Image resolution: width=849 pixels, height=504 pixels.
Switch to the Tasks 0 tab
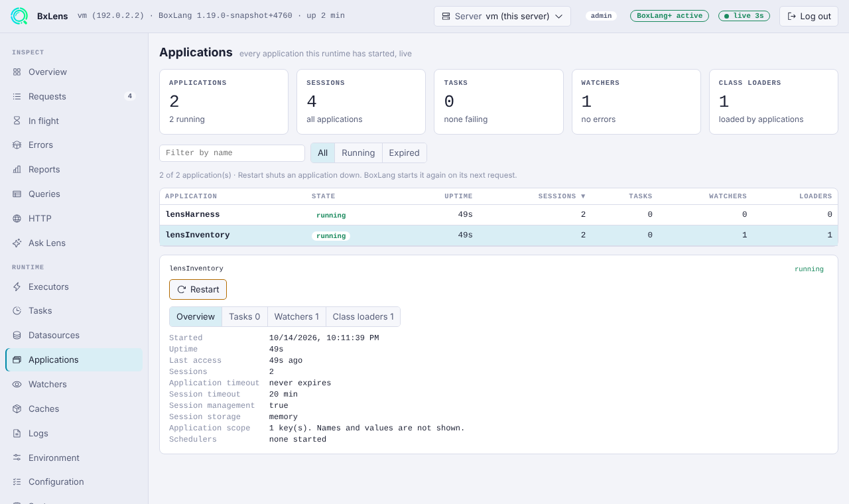click(245, 316)
